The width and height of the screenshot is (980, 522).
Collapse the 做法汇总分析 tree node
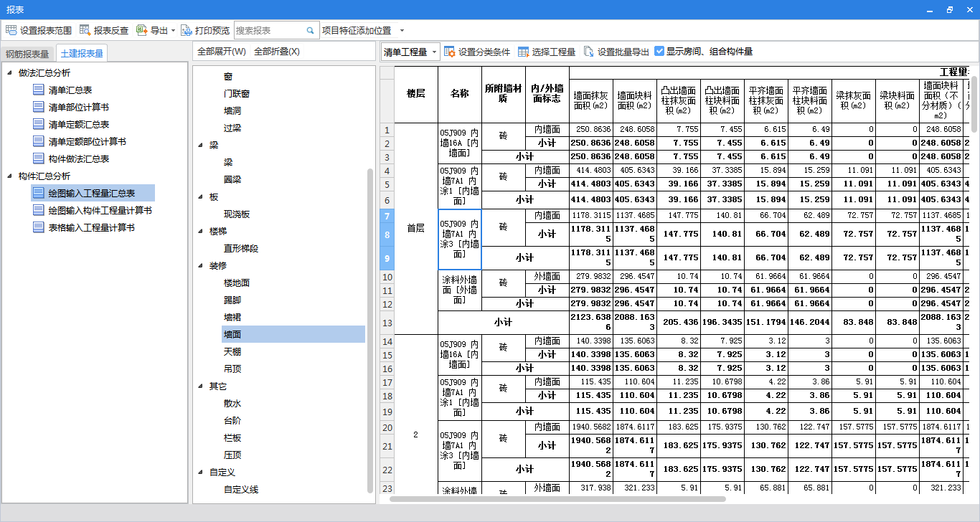(9, 72)
